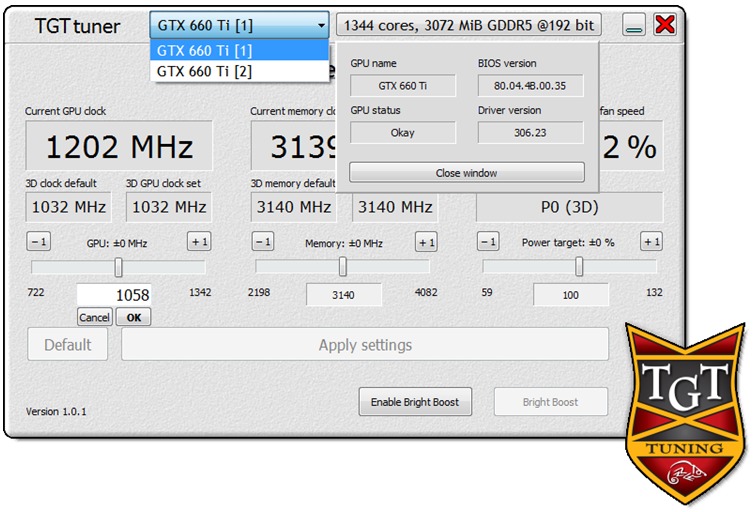
Task: Confirm GPU clock value with OK
Action: pyautogui.click(x=133, y=317)
